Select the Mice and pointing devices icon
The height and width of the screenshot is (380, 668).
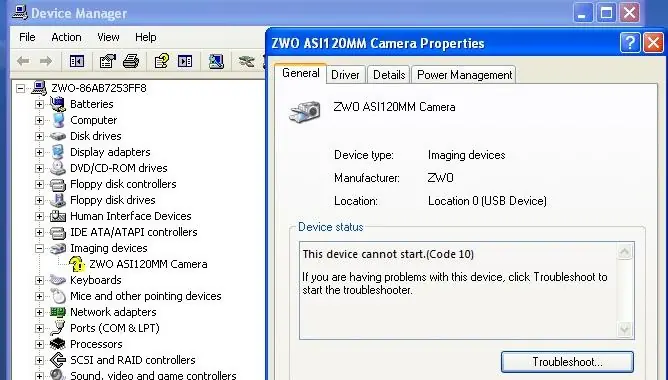click(x=58, y=296)
